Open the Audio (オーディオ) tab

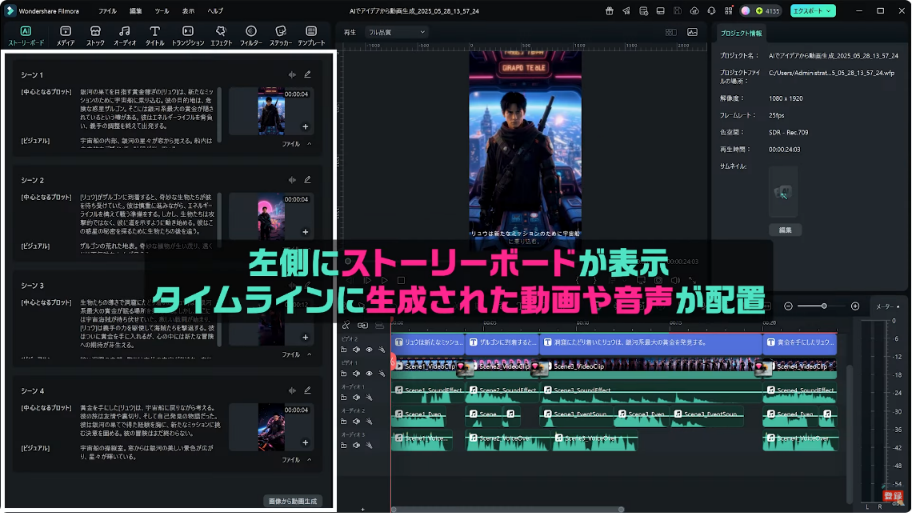(124, 35)
